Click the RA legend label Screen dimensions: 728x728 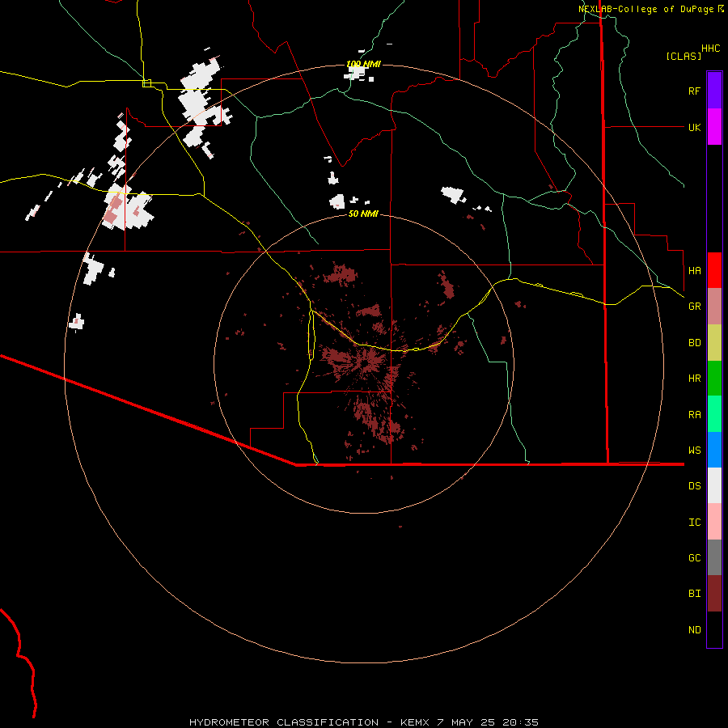[x=694, y=415]
